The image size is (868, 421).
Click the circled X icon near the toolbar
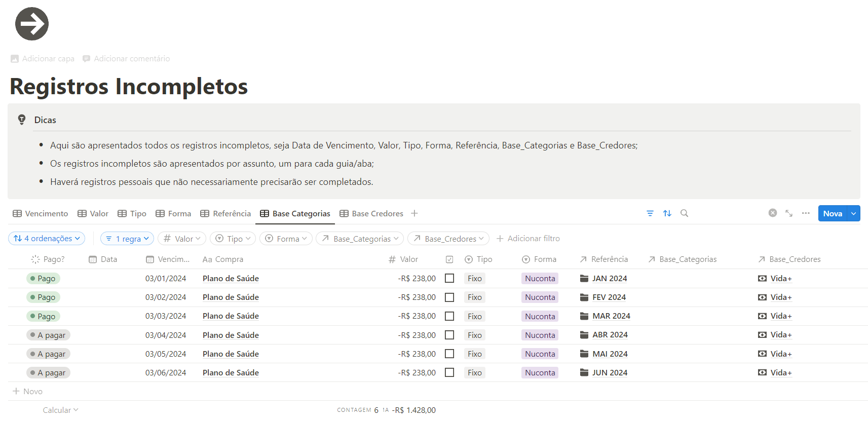point(772,213)
